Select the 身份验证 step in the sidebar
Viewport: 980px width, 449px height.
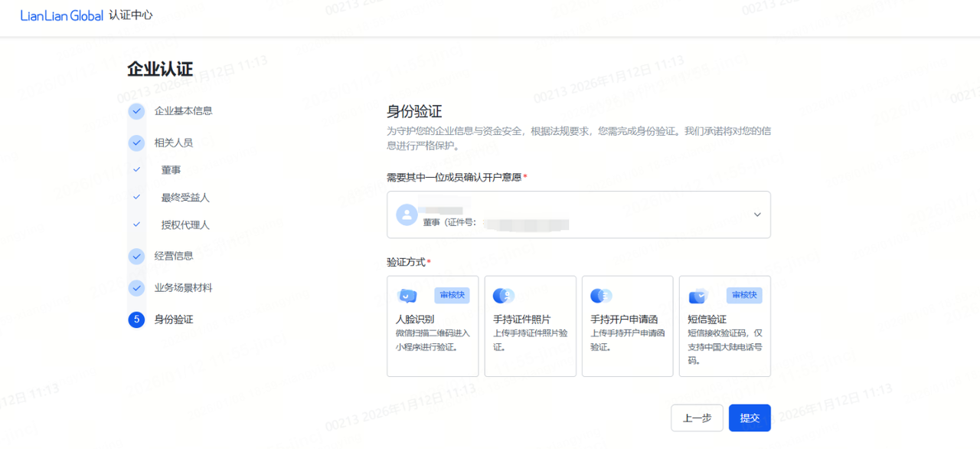click(173, 320)
